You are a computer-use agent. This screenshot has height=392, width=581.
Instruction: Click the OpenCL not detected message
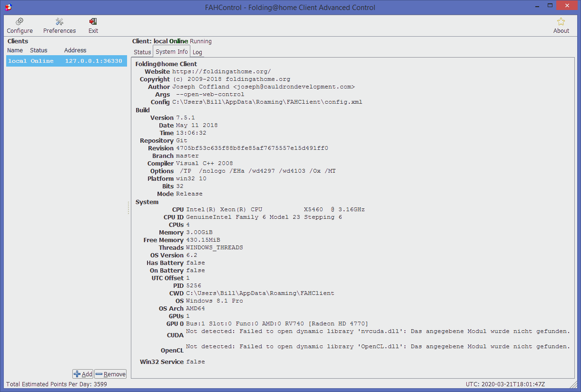[x=378, y=346]
